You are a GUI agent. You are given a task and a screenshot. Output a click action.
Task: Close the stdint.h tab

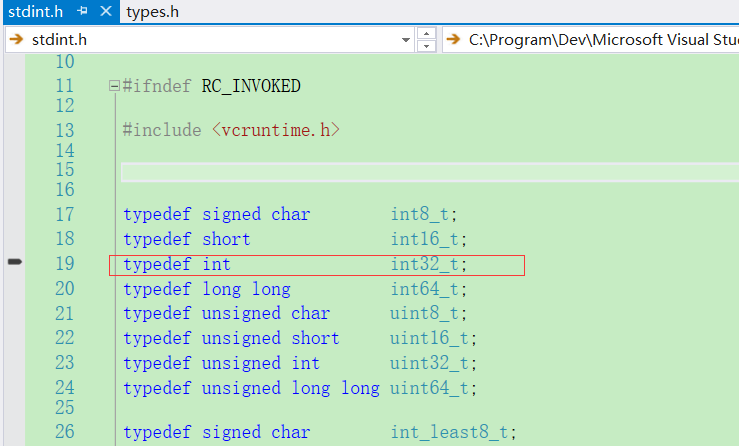pos(106,11)
